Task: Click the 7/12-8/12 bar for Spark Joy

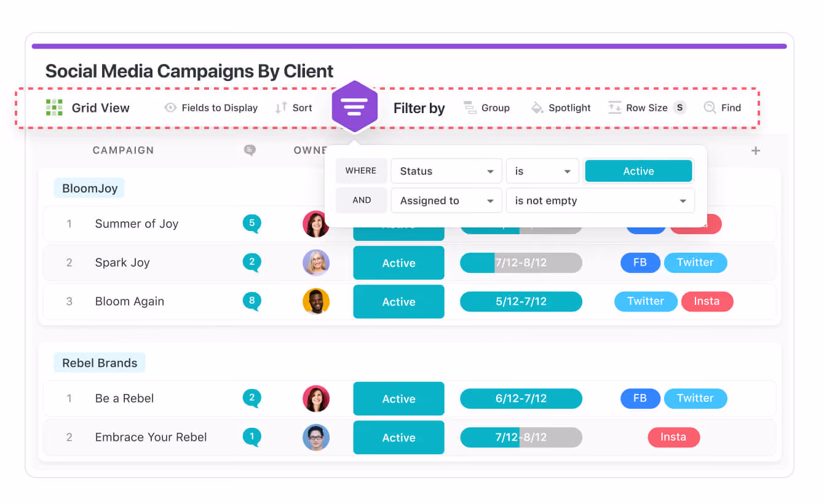Action: click(521, 262)
